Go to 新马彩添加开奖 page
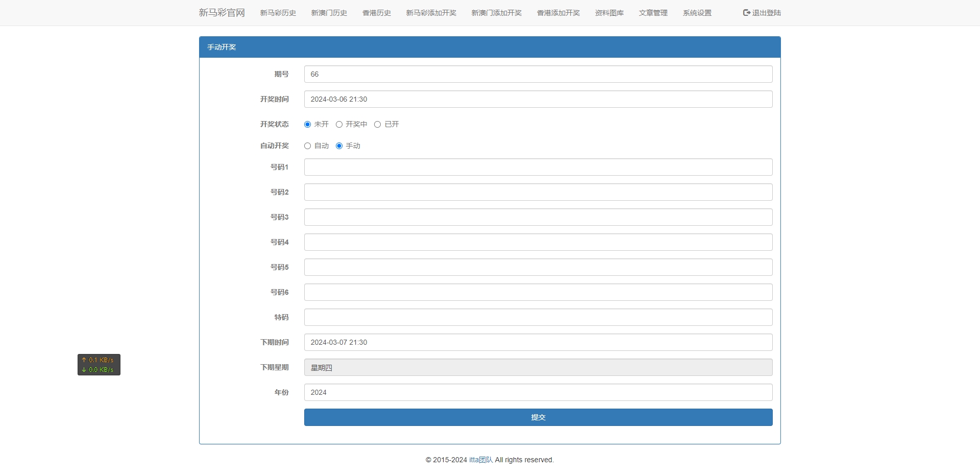The width and height of the screenshot is (980, 475). pyautogui.click(x=431, y=13)
